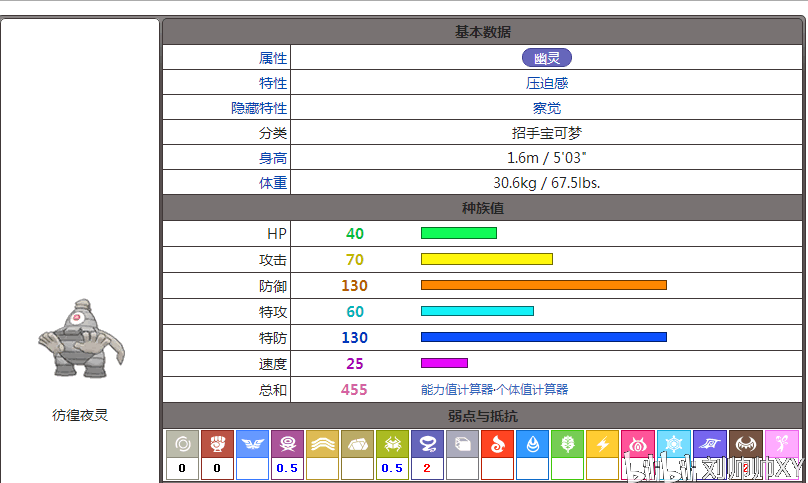Open the 察觉 hidden ability link
Image resolution: width=808 pixels, height=483 pixels.
[x=547, y=108]
